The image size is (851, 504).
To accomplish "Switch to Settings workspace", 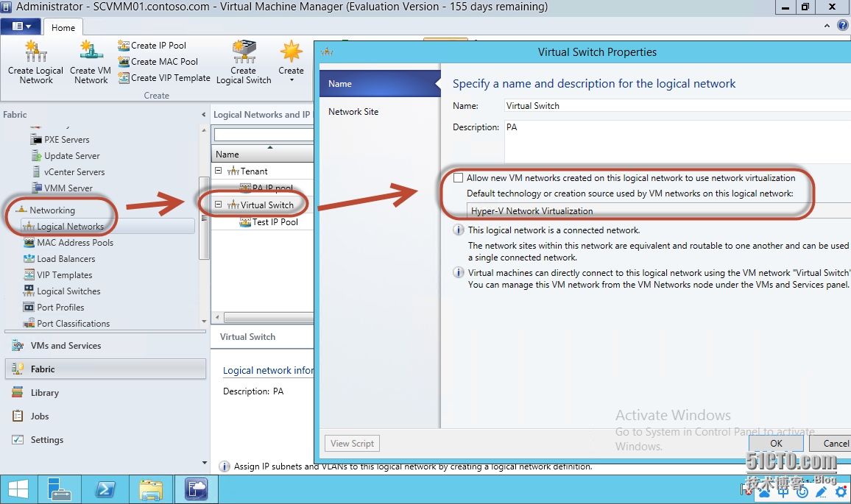I will click(x=105, y=439).
